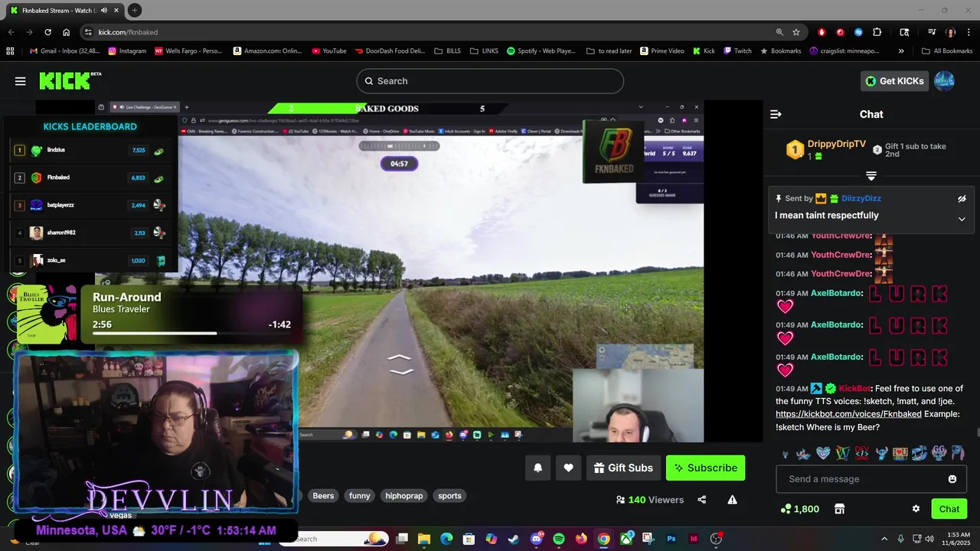
Task: Report the stream with warning icon
Action: [732, 500]
